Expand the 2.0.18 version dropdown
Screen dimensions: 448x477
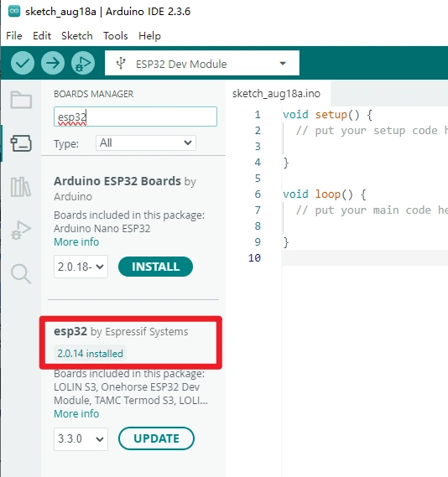pyautogui.click(x=81, y=267)
